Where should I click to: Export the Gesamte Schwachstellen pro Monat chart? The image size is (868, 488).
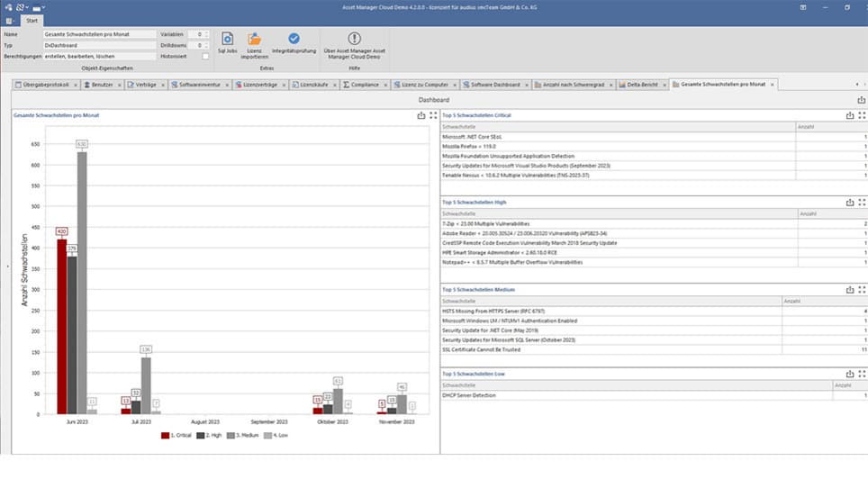pos(421,115)
